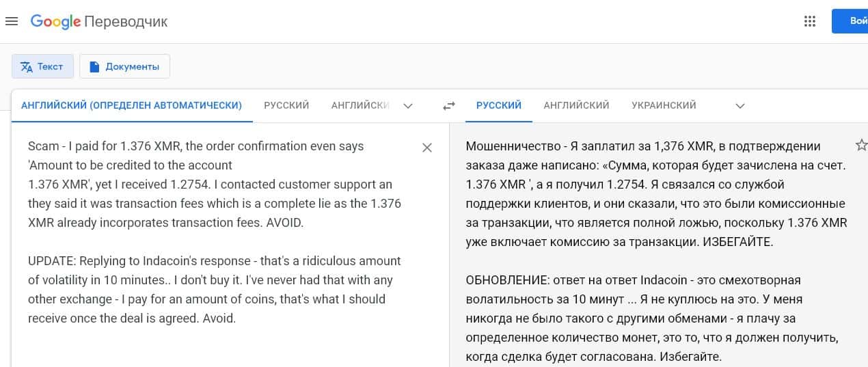Image resolution: width=868 pixels, height=367 pixels.
Task: Switch to Документы translation mode
Action: point(124,66)
